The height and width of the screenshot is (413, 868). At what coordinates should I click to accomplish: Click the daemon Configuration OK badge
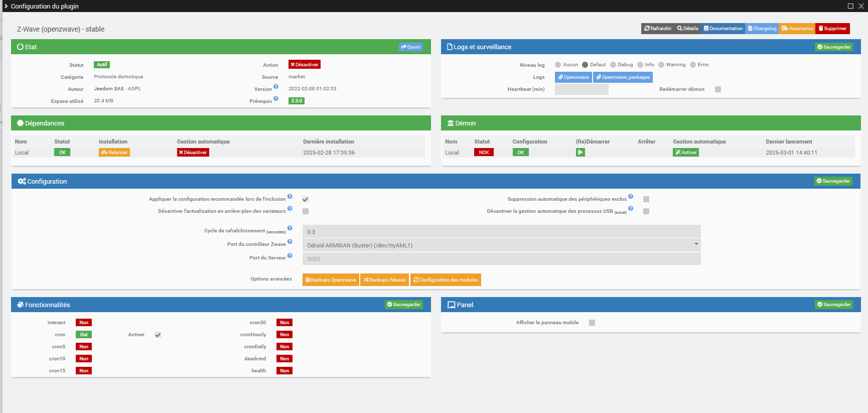click(x=521, y=153)
